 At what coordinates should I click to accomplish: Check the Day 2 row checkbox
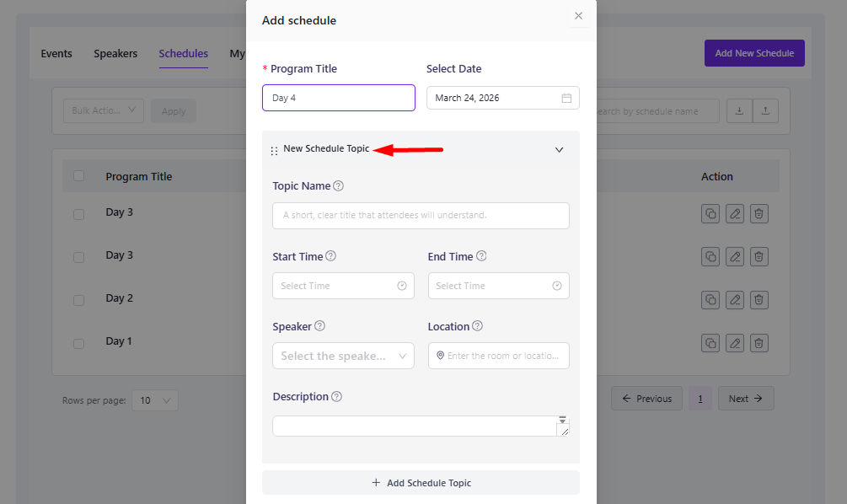click(x=78, y=300)
